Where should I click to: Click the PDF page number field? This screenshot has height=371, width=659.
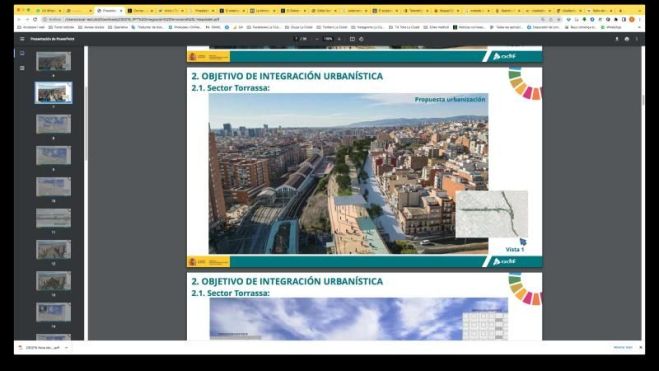click(x=297, y=39)
